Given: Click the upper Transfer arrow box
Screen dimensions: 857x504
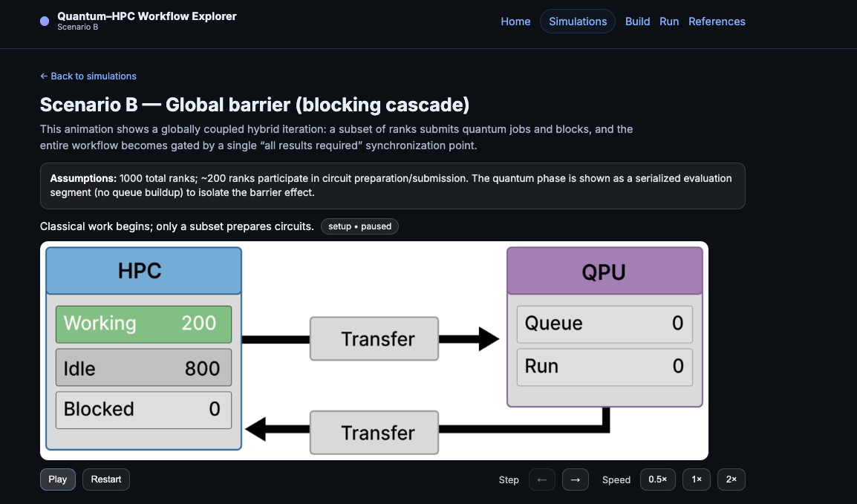Looking at the screenshot, I should [x=374, y=338].
